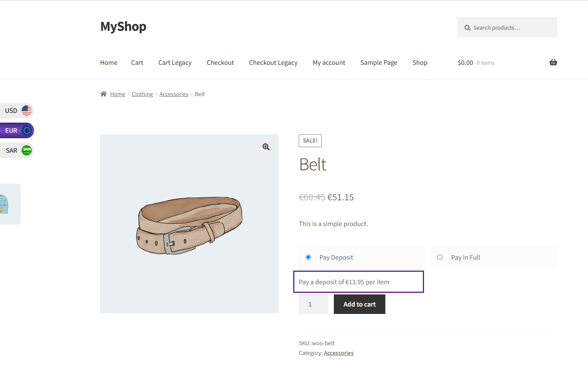This screenshot has height=369, width=588.
Task: Select the Pay Deposit radio option
Action: coord(308,257)
